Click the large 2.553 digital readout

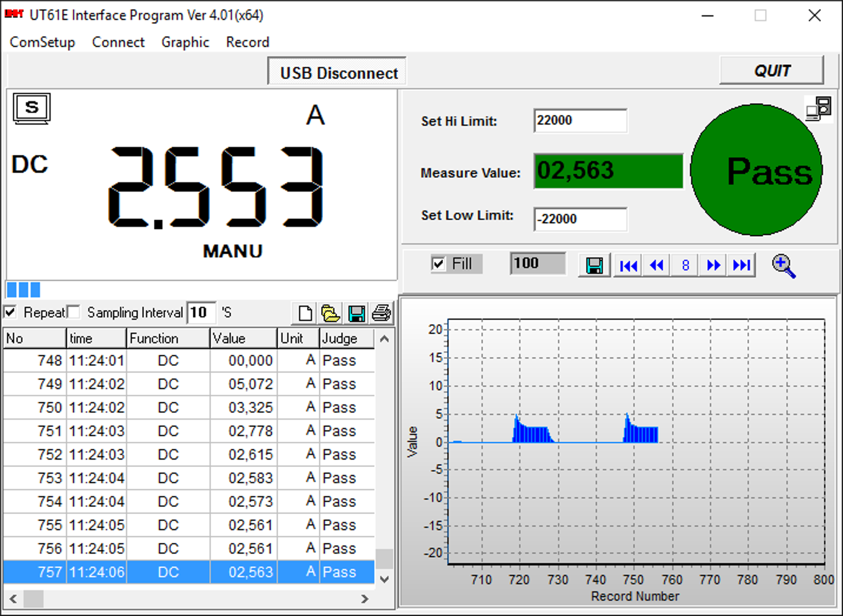coord(215,187)
